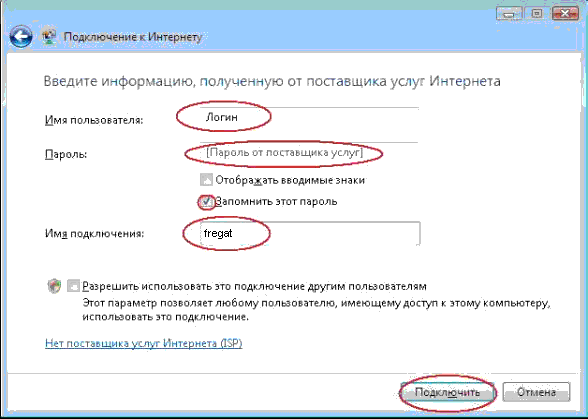Check 'Разрешить использовать это подключение' option
This screenshot has height=419, width=588.
[x=74, y=286]
